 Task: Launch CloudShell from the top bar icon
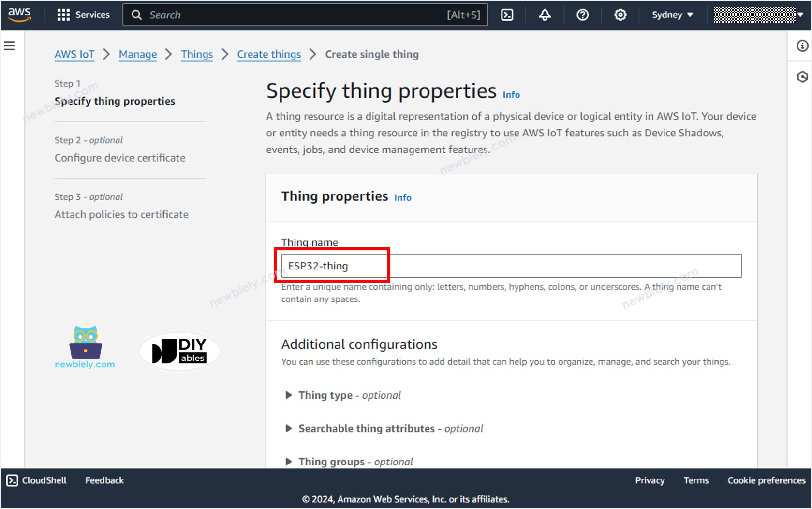point(507,15)
